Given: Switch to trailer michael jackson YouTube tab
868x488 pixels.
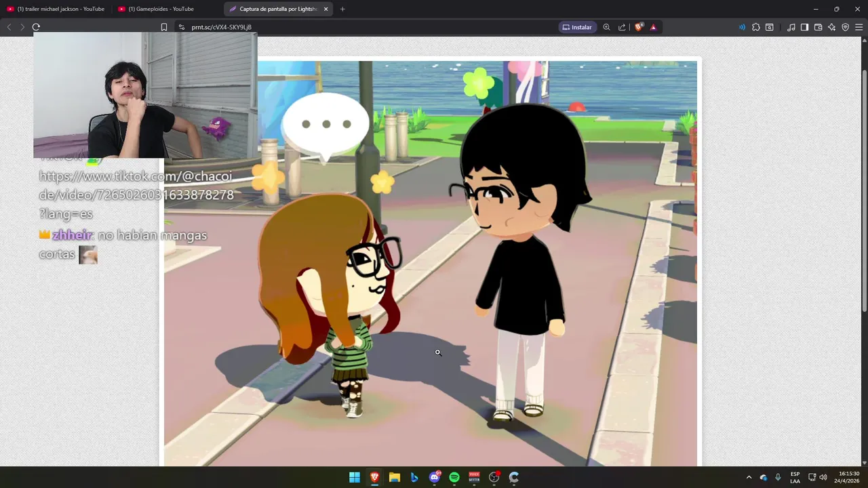Looking at the screenshot, I should [x=56, y=9].
